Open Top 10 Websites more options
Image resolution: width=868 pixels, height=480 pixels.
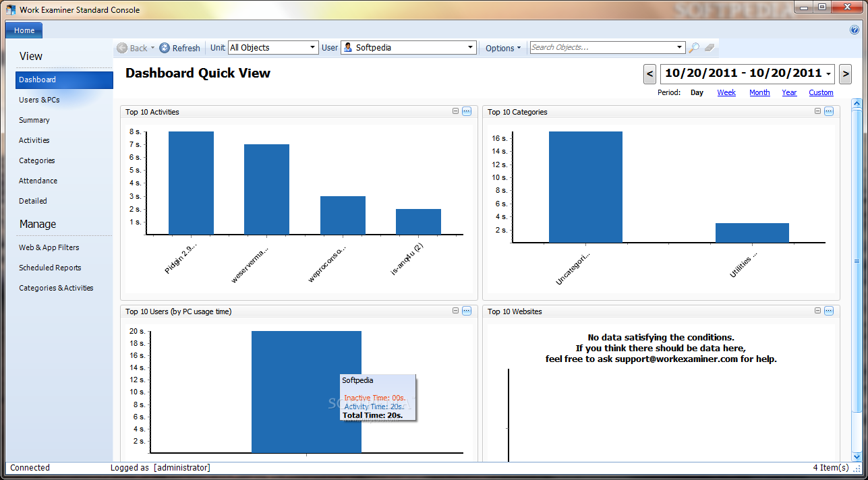pyautogui.click(x=829, y=311)
